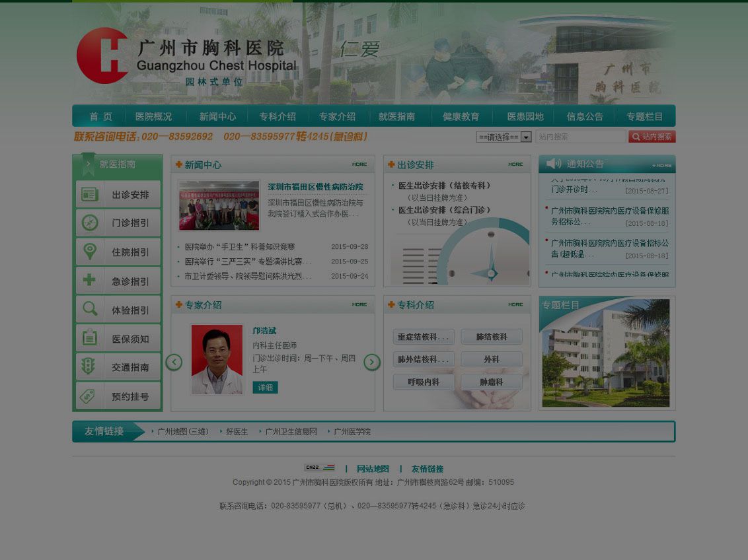748x560 pixels.
Task: Open the 医疗设备招标公告(超低温 notice
Action: click(610, 249)
